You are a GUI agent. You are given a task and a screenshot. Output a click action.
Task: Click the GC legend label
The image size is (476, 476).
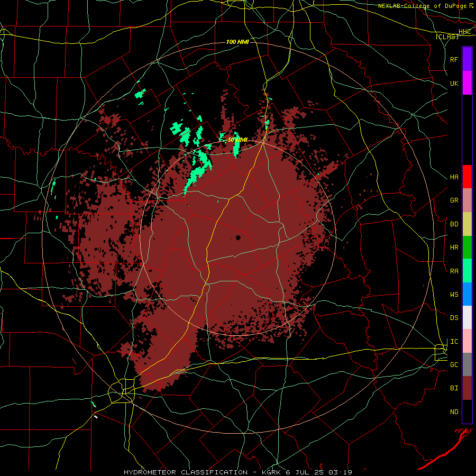(454, 365)
